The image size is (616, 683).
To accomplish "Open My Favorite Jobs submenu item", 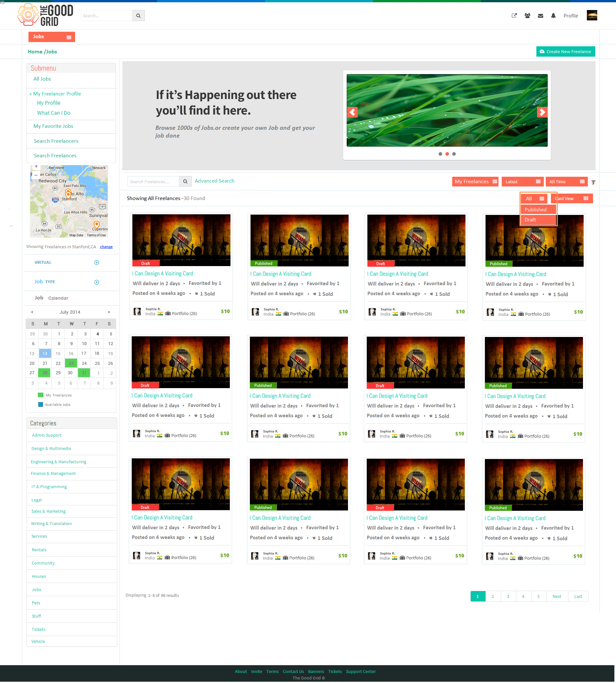I will tap(53, 126).
